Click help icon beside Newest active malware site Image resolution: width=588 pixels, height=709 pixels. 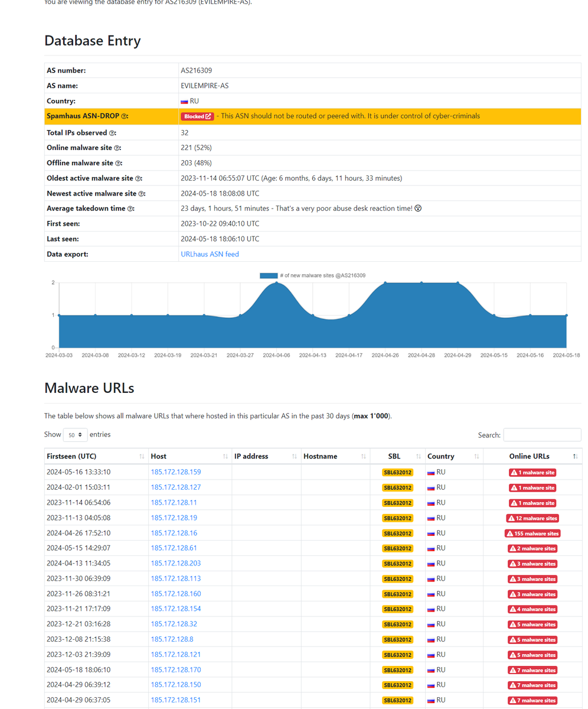pyautogui.click(x=142, y=194)
